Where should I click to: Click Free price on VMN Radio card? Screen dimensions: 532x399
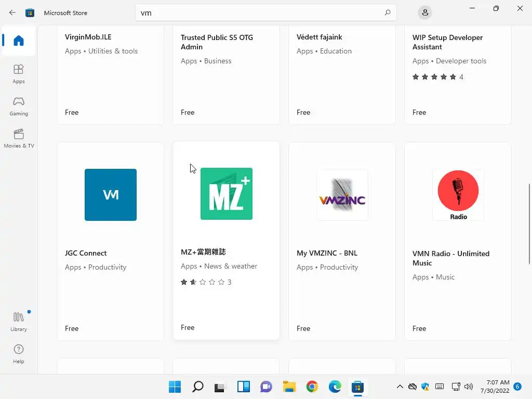[x=419, y=328]
